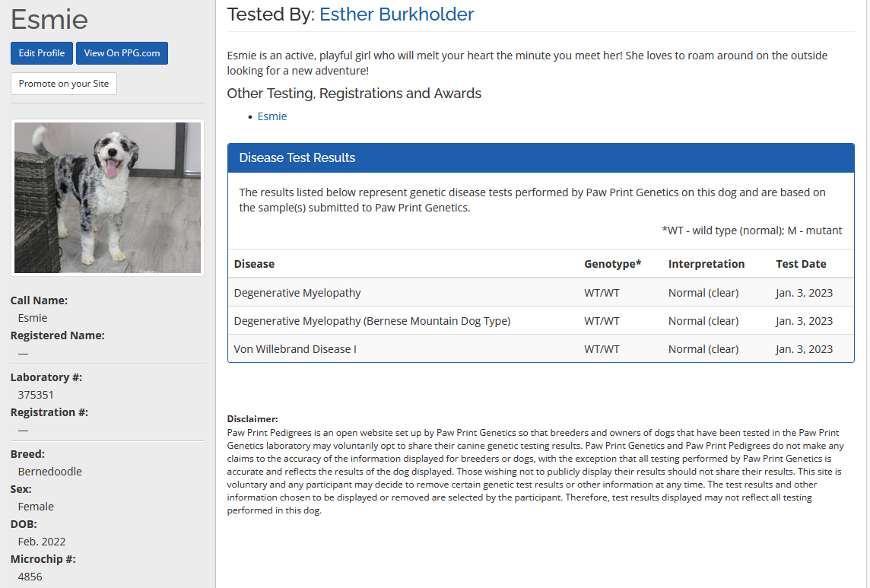Click the Test Date column header

pos(801,264)
